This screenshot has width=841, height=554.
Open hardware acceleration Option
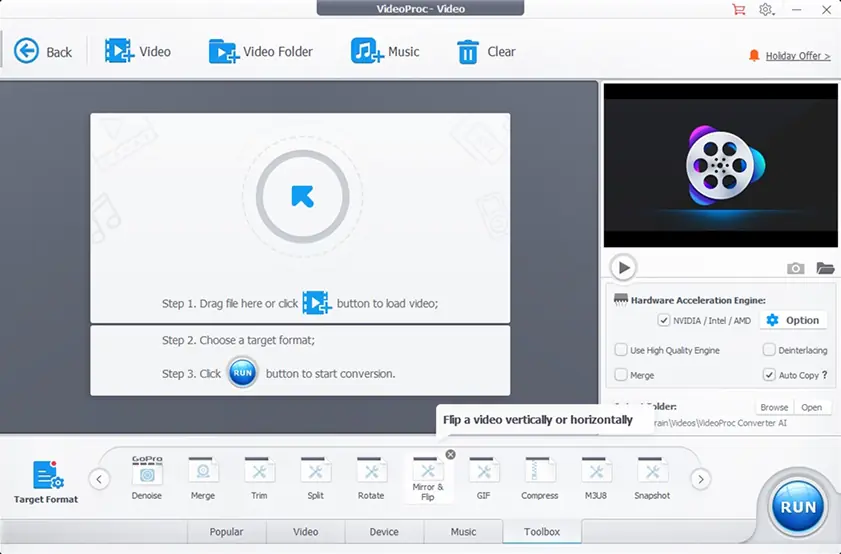[x=793, y=320]
